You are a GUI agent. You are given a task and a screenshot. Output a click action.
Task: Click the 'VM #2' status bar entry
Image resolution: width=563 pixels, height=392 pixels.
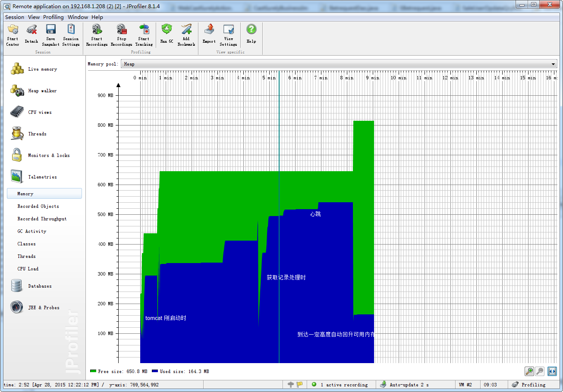(465, 385)
